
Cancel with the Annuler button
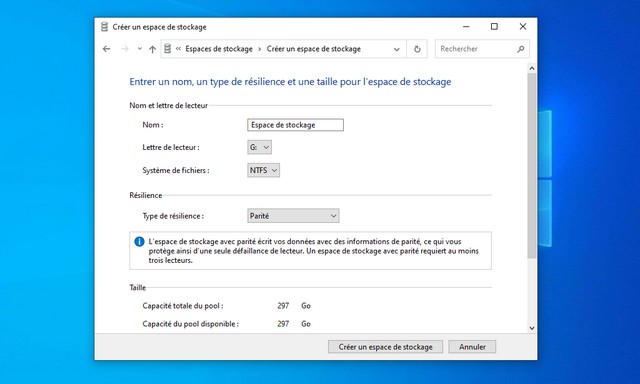click(472, 347)
